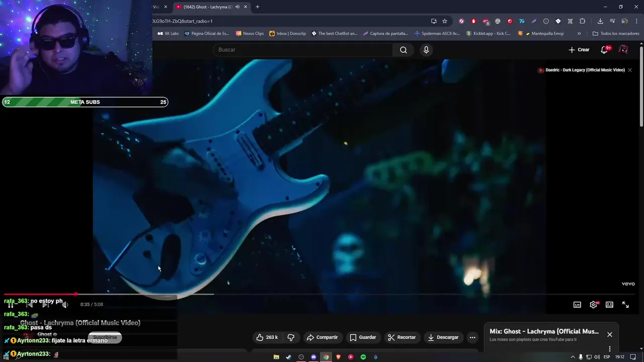Viewport: 644px width, 362px height.
Task: Open video player settings gear
Action: pyautogui.click(x=594, y=305)
